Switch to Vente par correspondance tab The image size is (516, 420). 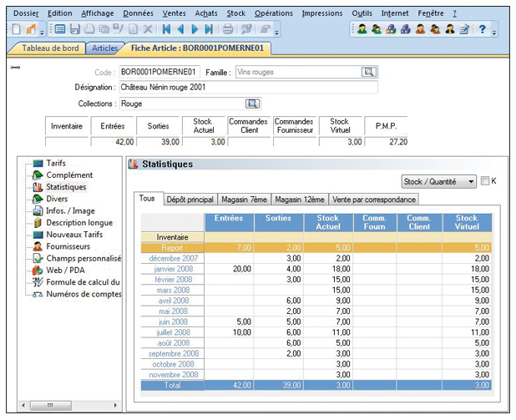(x=373, y=200)
